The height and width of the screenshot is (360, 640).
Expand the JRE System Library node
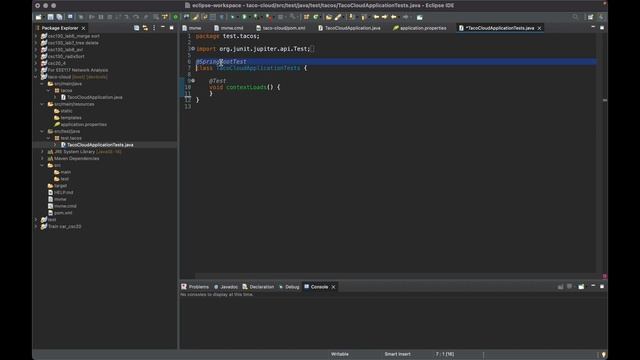42,152
